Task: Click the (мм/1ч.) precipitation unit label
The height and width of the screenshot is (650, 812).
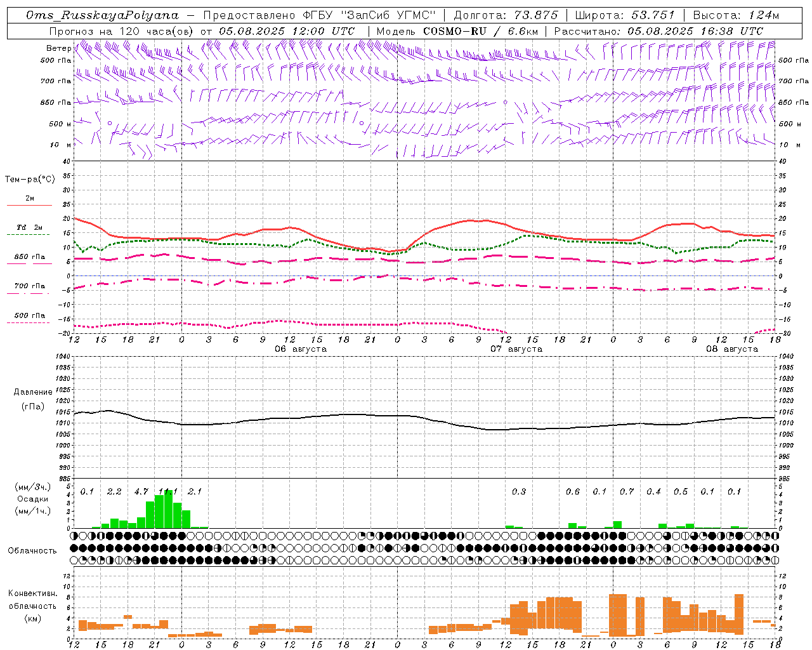Action: pos(32,510)
